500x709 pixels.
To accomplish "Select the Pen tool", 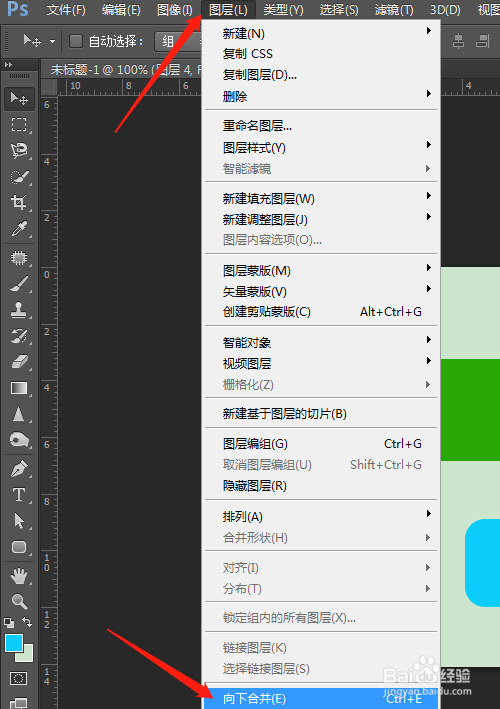I will click(x=19, y=469).
